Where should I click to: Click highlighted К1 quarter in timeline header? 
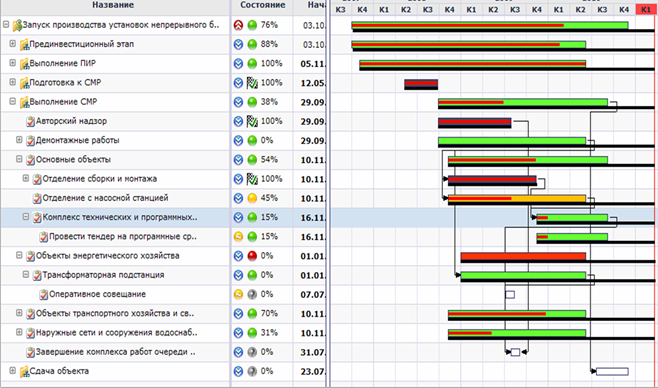645,9
